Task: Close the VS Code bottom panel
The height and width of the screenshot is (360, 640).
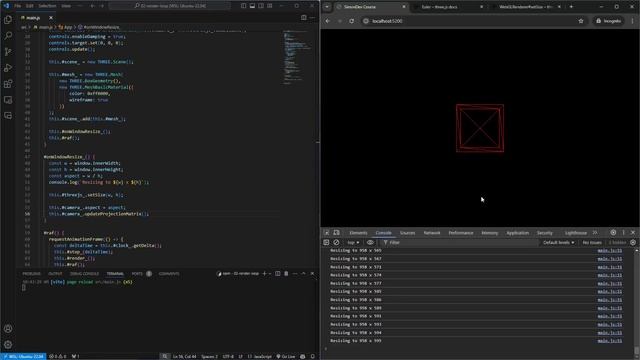Action: pos(312,273)
